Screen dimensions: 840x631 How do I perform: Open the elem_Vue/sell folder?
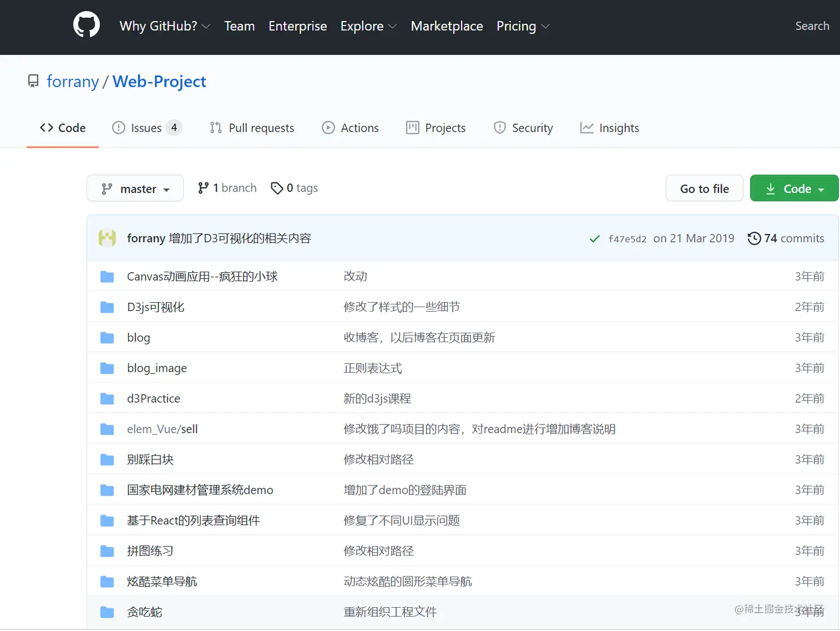[x=162, y=429]
